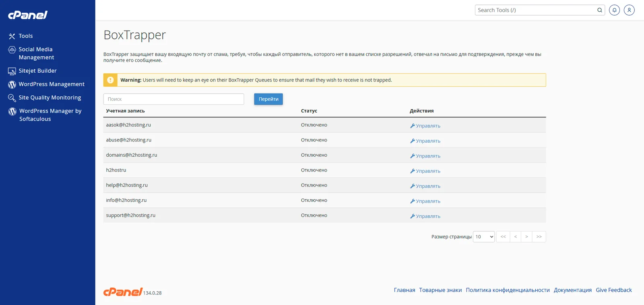Image resolution: width=644 pixels, height=305 pixels.
Task: Click the wrench icon for aasok@h2hosting.ru
Action: (x=412, y=126)
